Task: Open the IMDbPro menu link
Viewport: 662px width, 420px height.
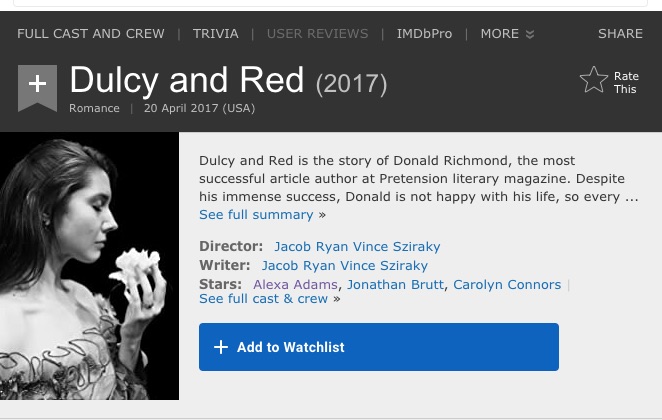Action: (x=424, y=34)
